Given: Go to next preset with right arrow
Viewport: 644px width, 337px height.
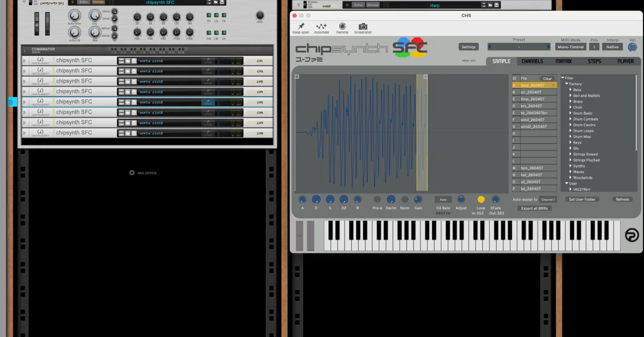Looking at the screenshot, I should pos(548,47).
